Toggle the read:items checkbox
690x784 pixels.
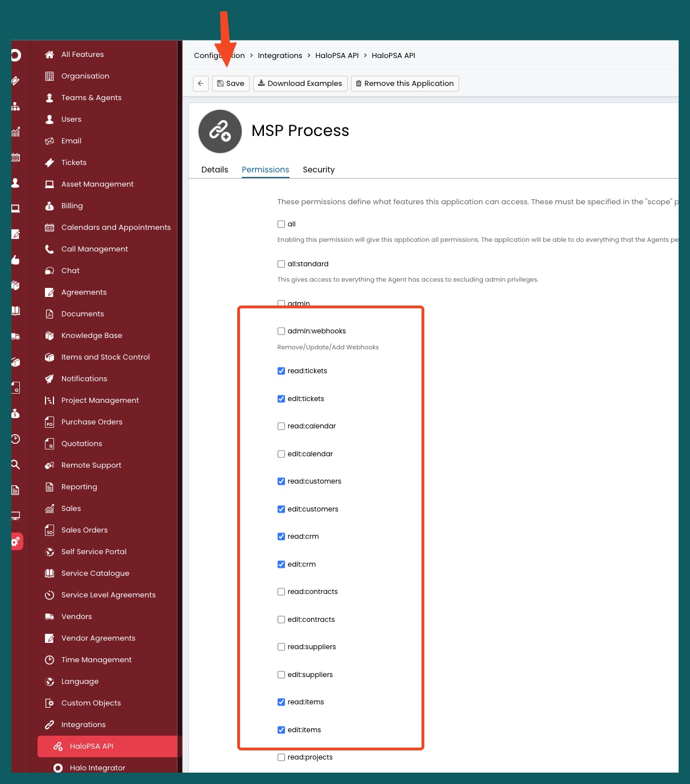[x=281, y=702]
